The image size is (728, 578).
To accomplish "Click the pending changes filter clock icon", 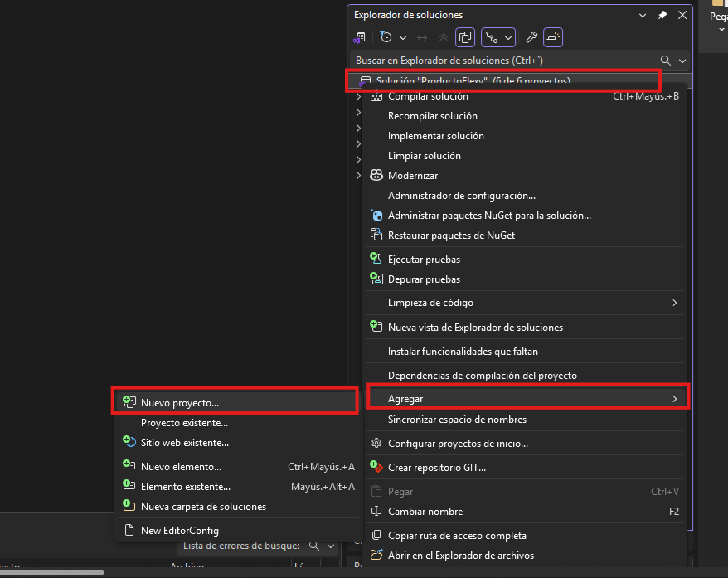I will tap(386, 37).
